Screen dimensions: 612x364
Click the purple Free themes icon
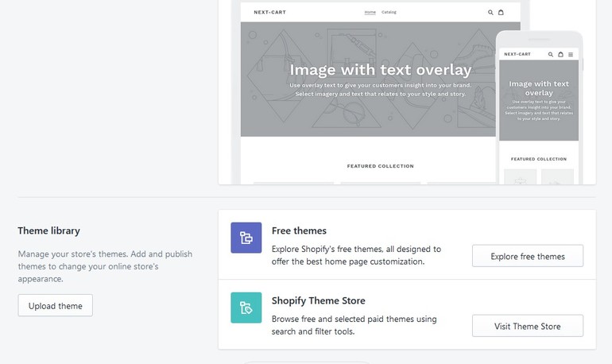pos(246,238)
